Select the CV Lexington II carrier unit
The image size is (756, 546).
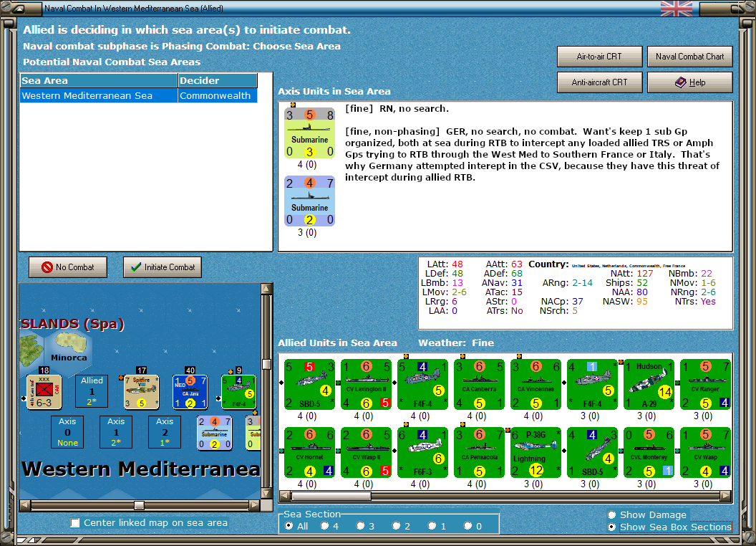coord(366,384)
